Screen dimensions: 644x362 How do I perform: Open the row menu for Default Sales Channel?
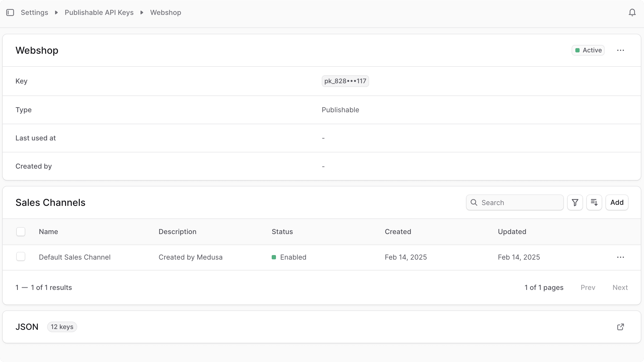(620, 257)
